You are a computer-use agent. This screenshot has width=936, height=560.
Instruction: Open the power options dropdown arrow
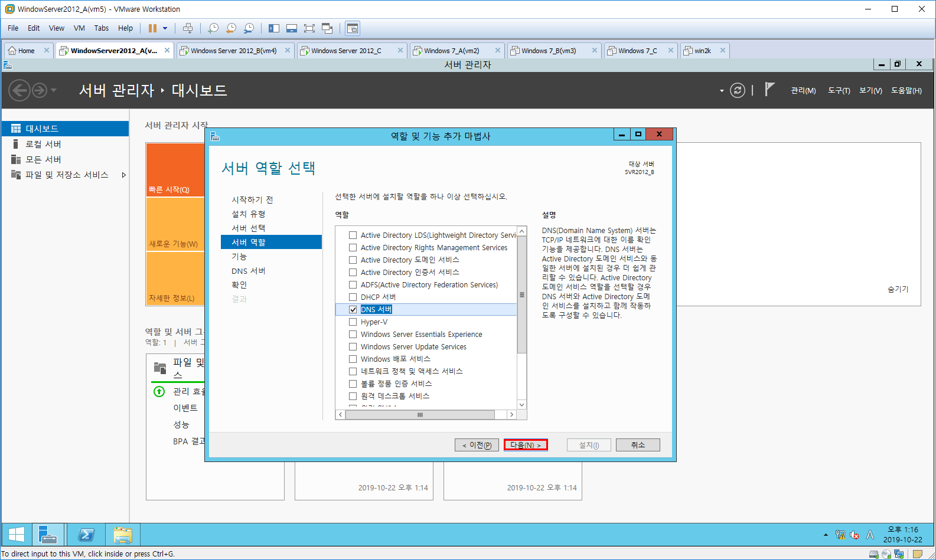pyautogui.click(x=165, y=28)
